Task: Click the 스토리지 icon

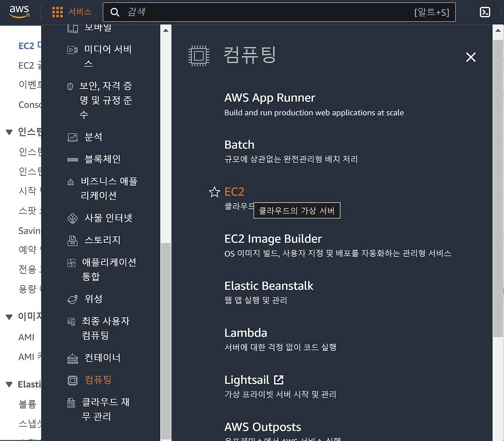Action: (72, 240)
